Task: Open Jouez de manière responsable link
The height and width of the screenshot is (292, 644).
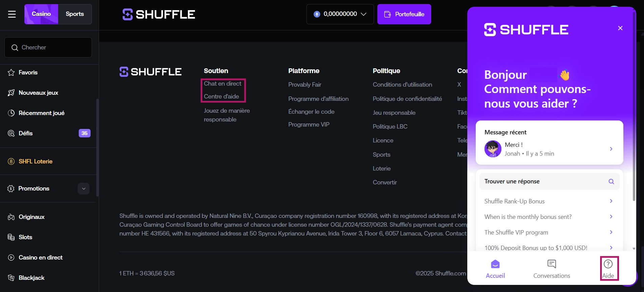Action: click(227, 115)
